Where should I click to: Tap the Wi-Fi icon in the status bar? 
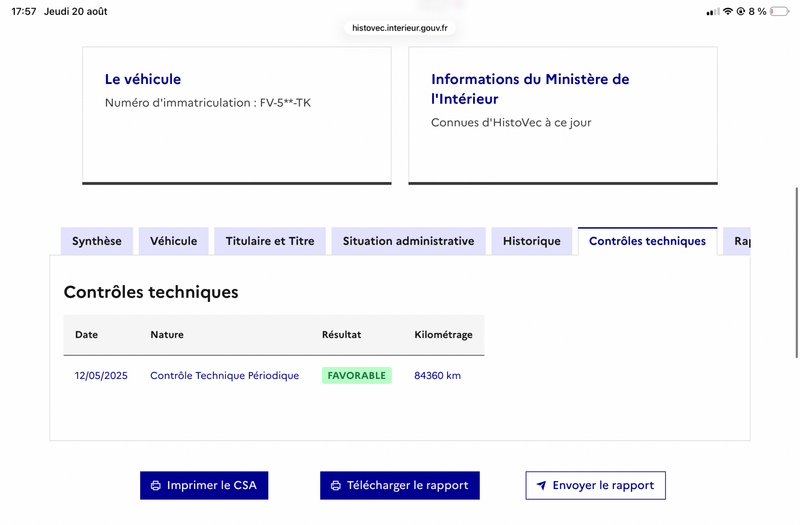pos(728,11)
